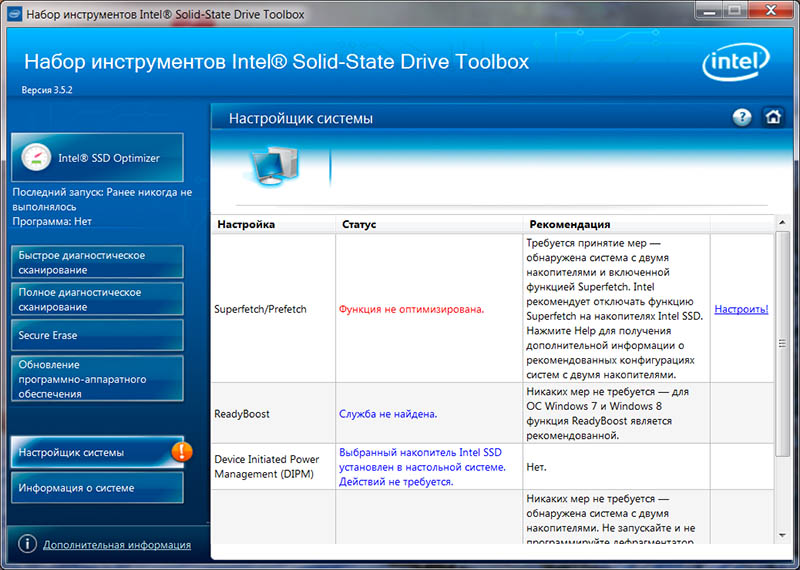800x570 pixels.
Task: Launch Полное диагностическое сканирование
Action: (x=97, y=300)
